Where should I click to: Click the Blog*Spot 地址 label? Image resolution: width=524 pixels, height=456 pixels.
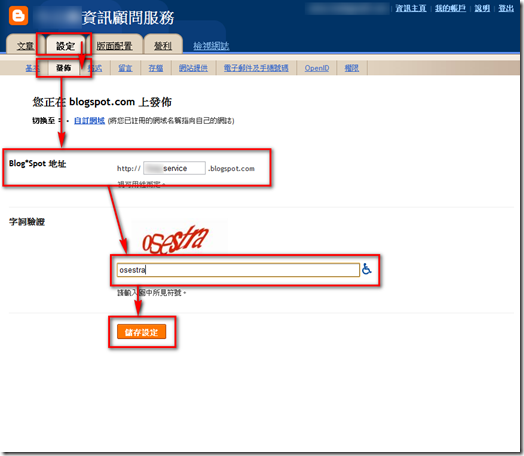pos(37,164)
